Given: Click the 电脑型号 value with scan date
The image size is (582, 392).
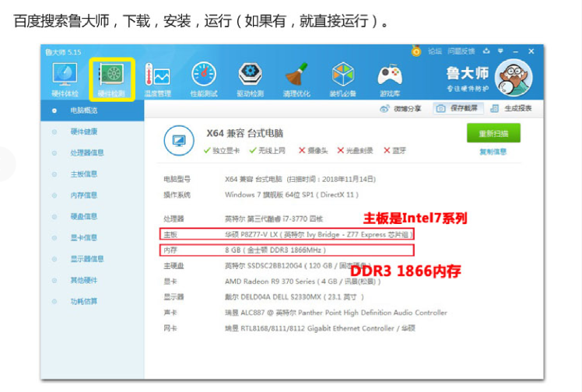Looking at the screenshot, I should pos(300,179).
